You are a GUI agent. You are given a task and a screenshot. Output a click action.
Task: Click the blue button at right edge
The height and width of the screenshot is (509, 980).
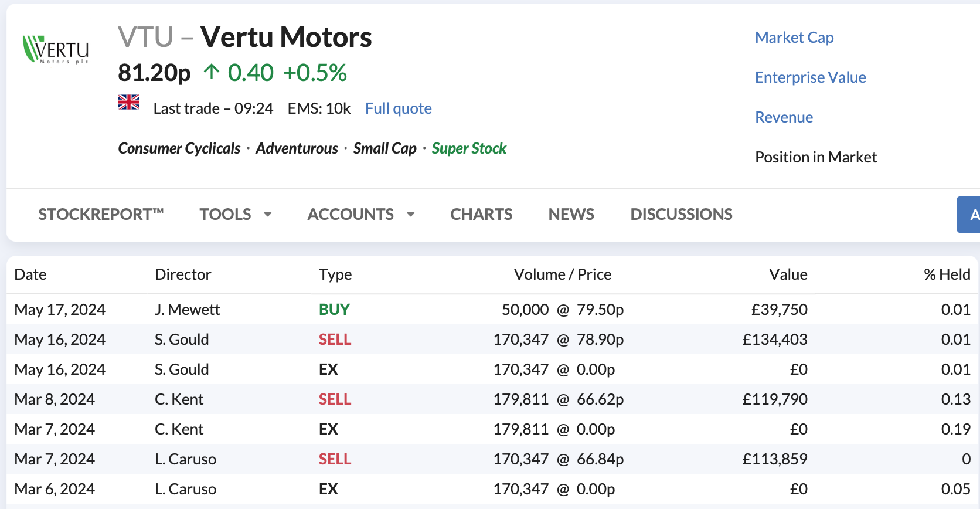(968, 215)
